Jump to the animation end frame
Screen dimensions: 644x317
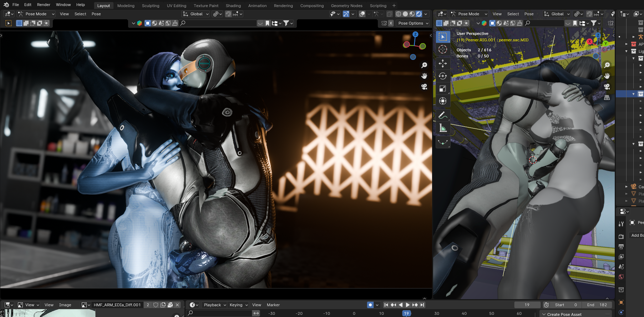coord(422,305)
